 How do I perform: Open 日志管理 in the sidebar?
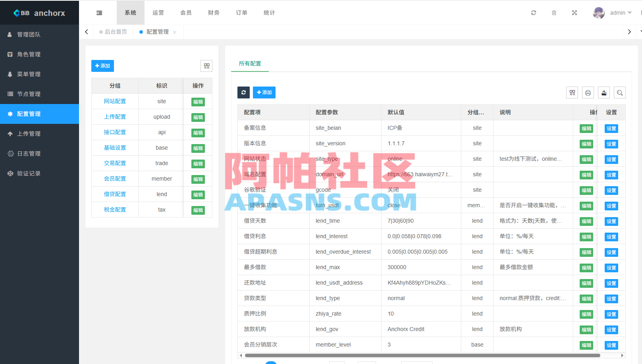(x=39, y=154)
